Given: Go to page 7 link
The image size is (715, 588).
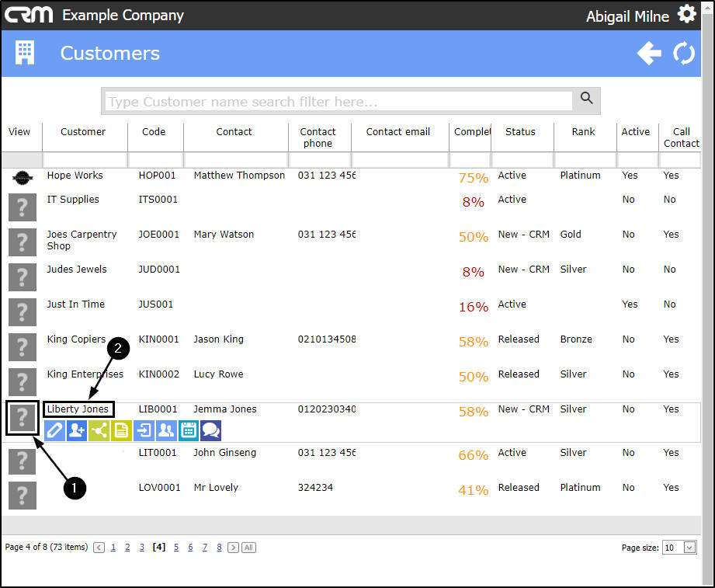Looking at the screenshot, I should 205,547.
